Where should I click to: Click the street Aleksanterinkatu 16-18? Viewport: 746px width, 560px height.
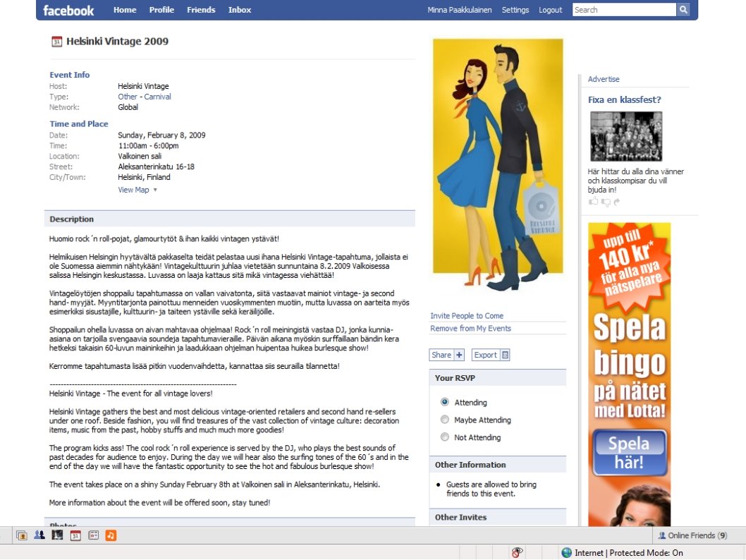click(156, 166)
